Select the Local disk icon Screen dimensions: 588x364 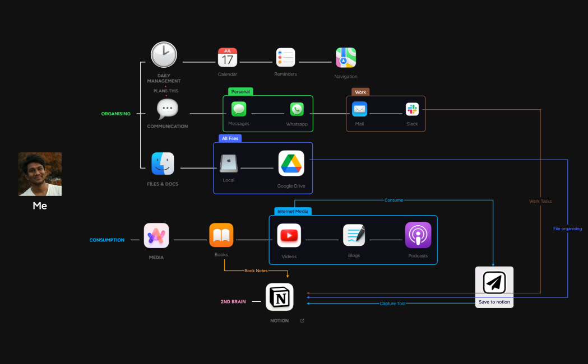point(229,163)
